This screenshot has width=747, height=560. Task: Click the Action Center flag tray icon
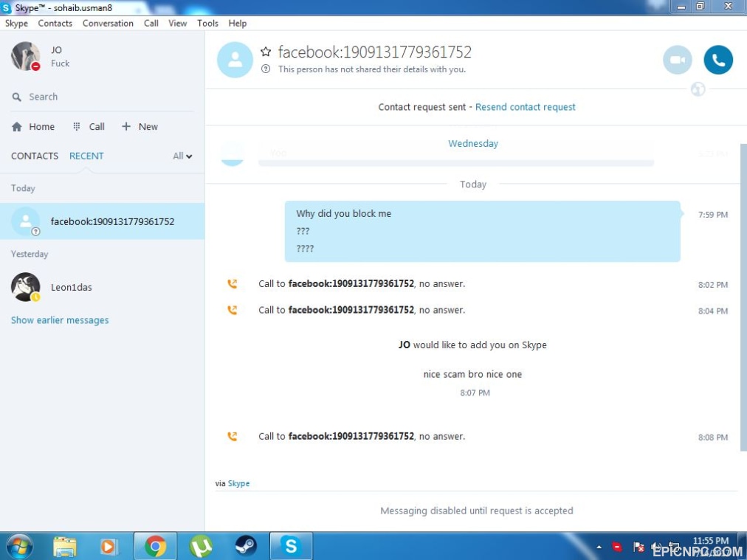(x=638, y=547)
